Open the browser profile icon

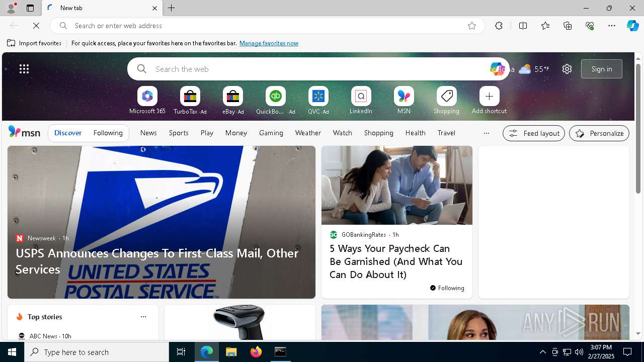click(x=11, y=8)
